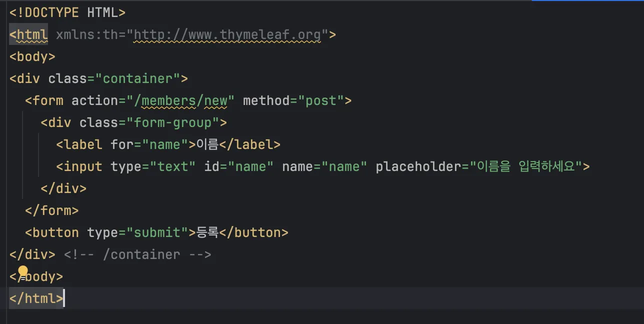Click the opening form tag name
Viewport: 644px width, 324px height.
pos(48,100)
